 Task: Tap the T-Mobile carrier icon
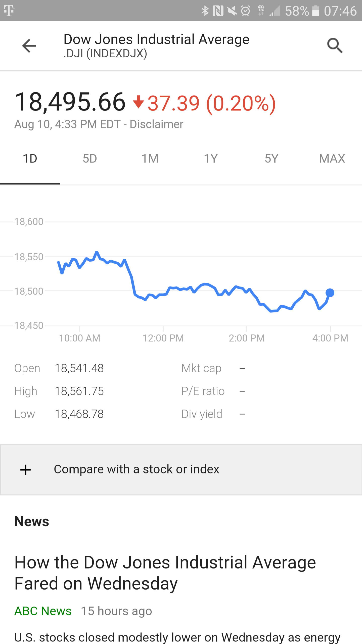tap(9, 11)
